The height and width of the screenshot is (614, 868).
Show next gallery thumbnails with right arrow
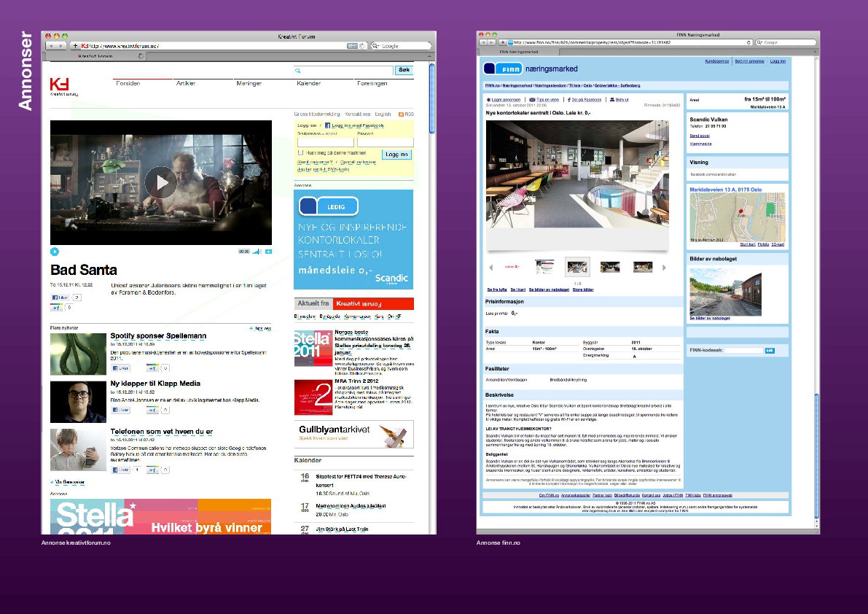click(664, 268)
